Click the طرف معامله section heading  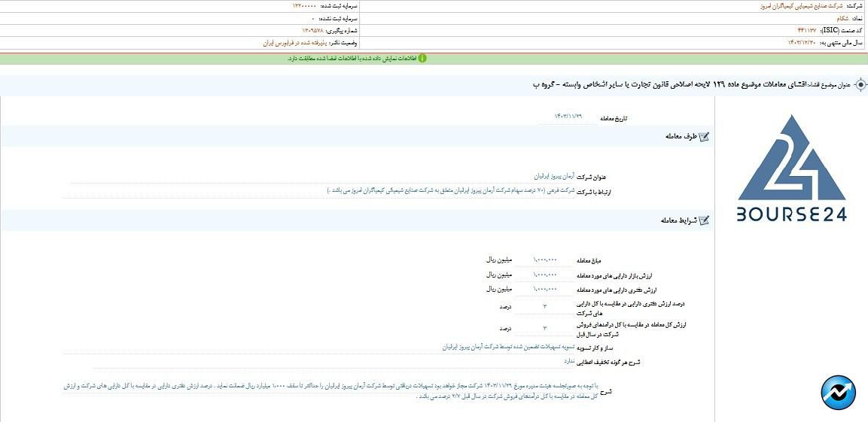(680, 137)
